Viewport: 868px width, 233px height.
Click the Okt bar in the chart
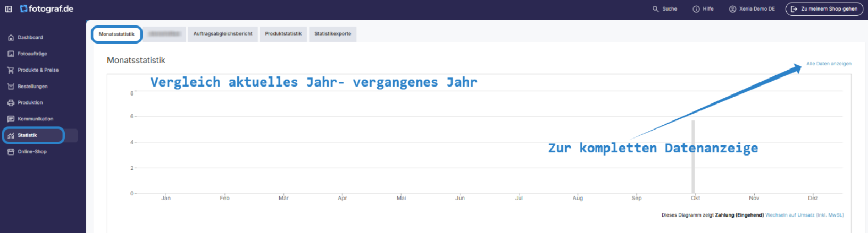[x=693, y=157]
